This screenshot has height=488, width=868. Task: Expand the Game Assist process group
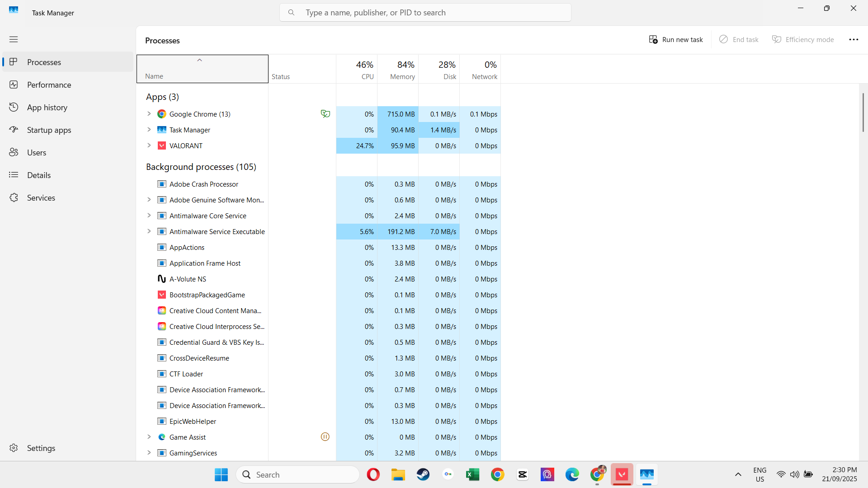[149, 437]
